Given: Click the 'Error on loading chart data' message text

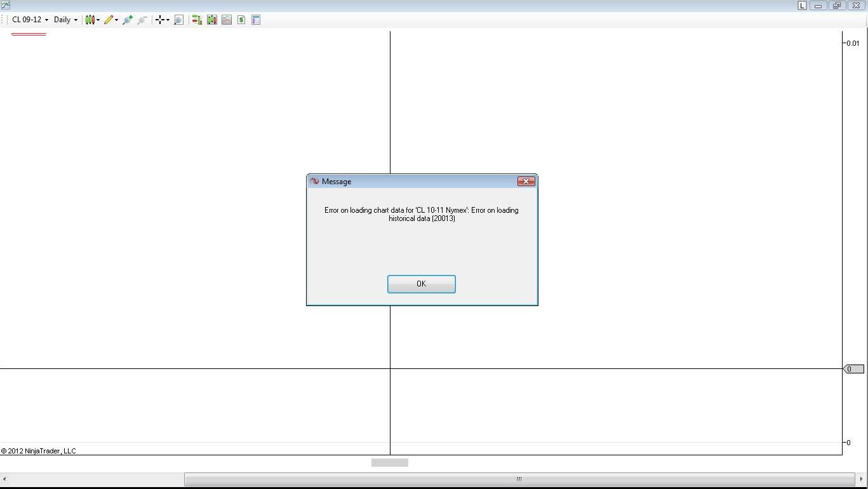Looking at the screenshot, I should [422, 214].
